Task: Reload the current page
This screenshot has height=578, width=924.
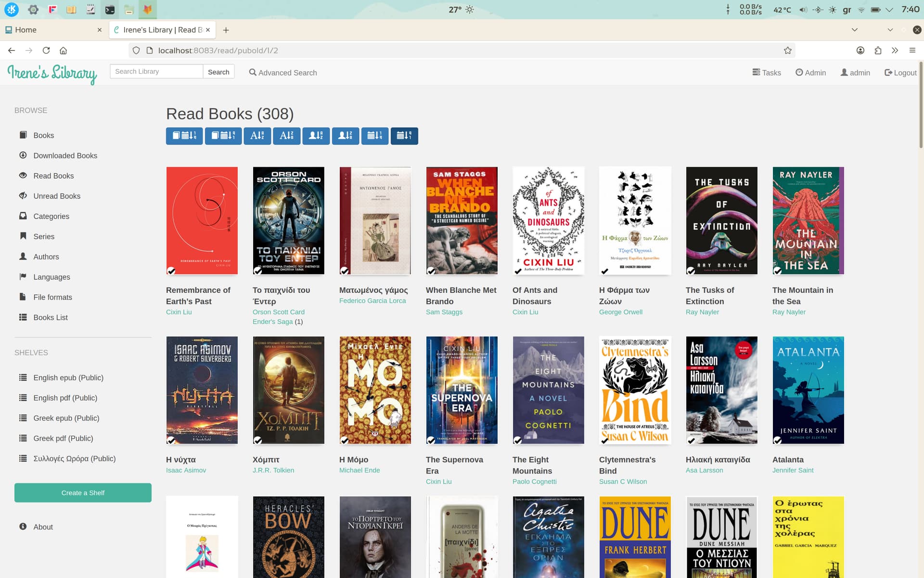Action: 46,51
